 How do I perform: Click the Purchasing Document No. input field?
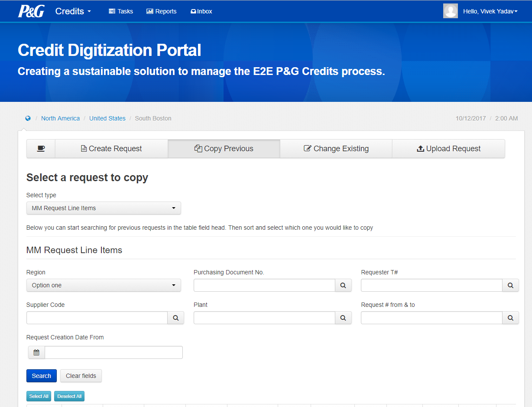pyautogui.click(x=264, y=285)
